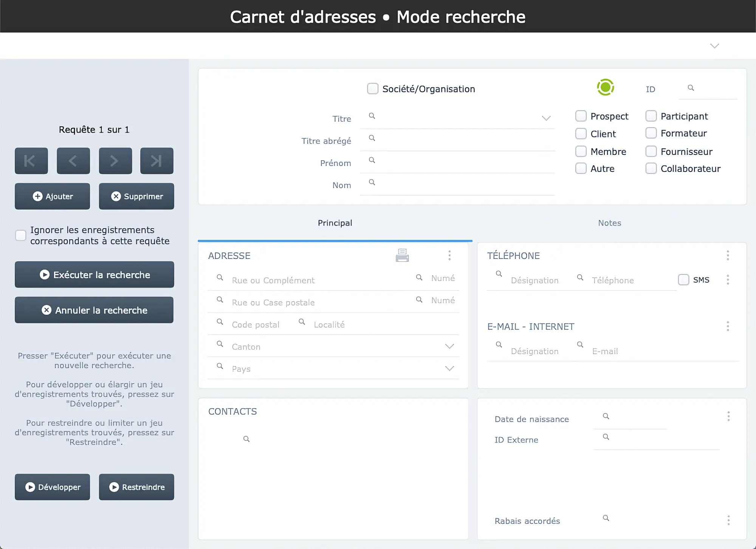756x549 pixels.
Task: Expand the Titre dropdown
Action: click(x=545, y=119)
